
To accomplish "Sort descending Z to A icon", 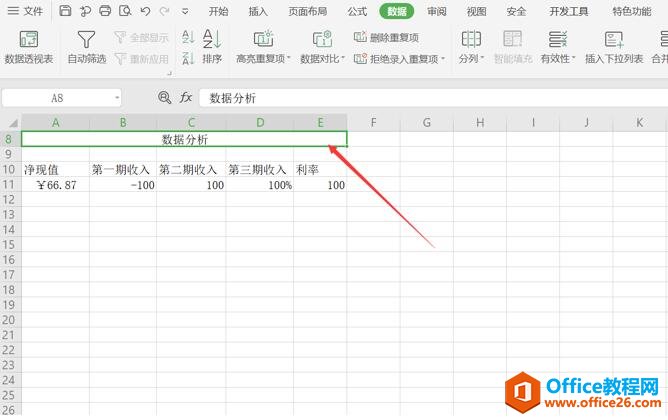I will click(188, 58).
